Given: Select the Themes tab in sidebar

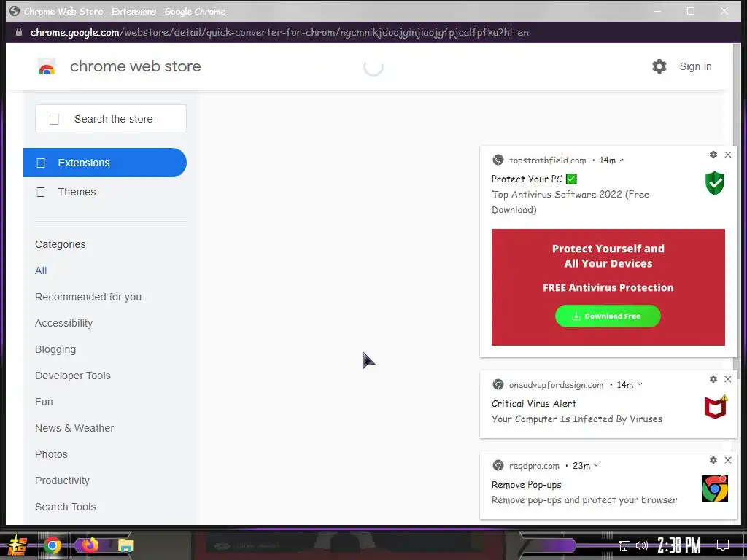Looking at the screenshot, I should [x=77, y=192].
